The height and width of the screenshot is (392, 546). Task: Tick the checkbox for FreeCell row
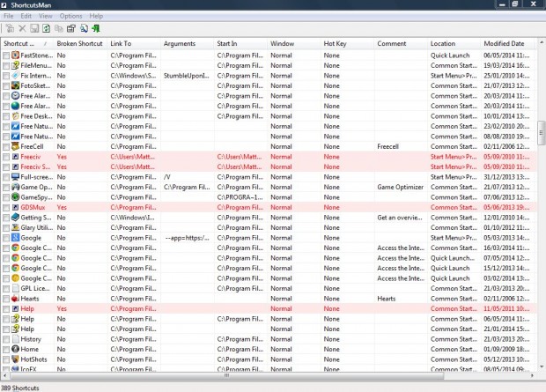click(x=6, y=147)
